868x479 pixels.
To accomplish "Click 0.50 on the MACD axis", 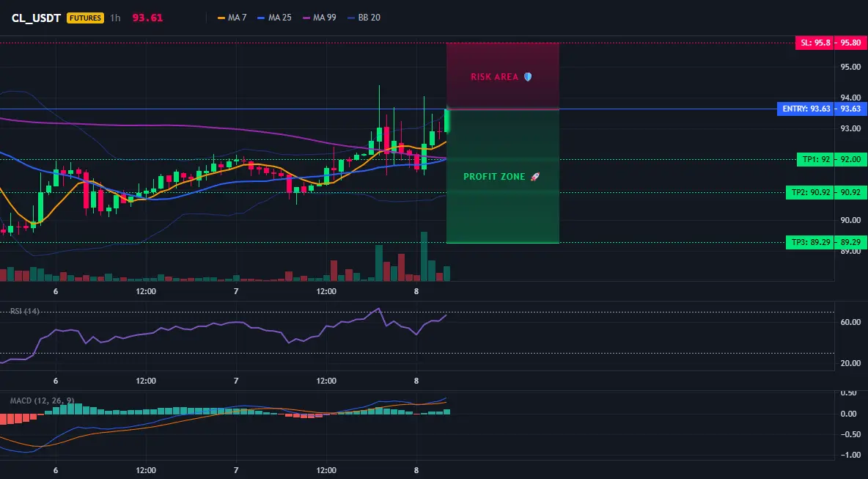I will (x=848, y=393).
